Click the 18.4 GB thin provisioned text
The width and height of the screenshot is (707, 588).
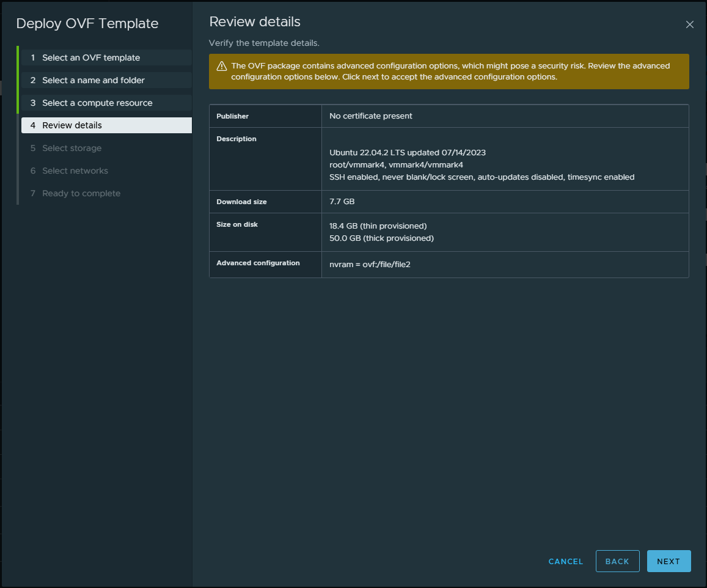coord(378,226)
